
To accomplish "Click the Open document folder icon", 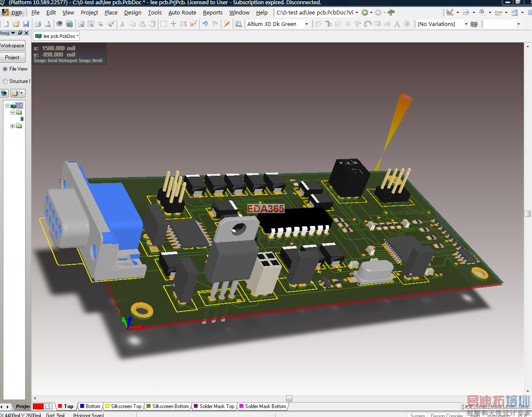I will [x=16, y=24].
